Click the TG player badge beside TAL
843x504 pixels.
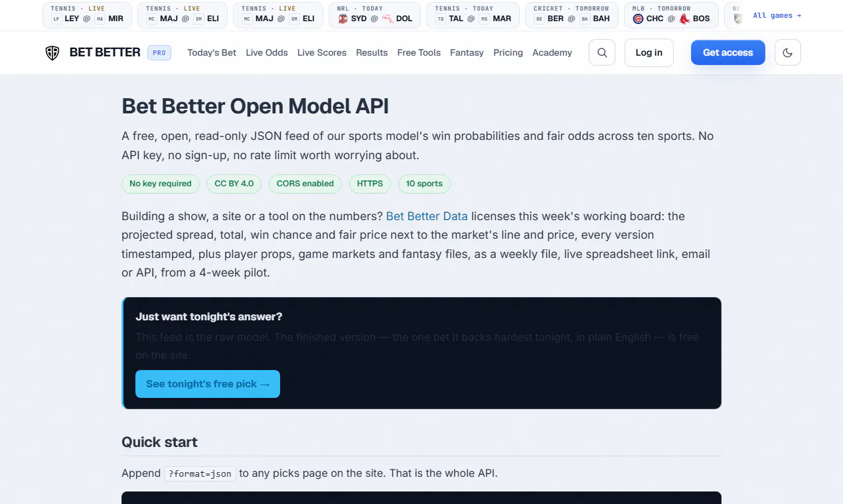pos(441,19)
